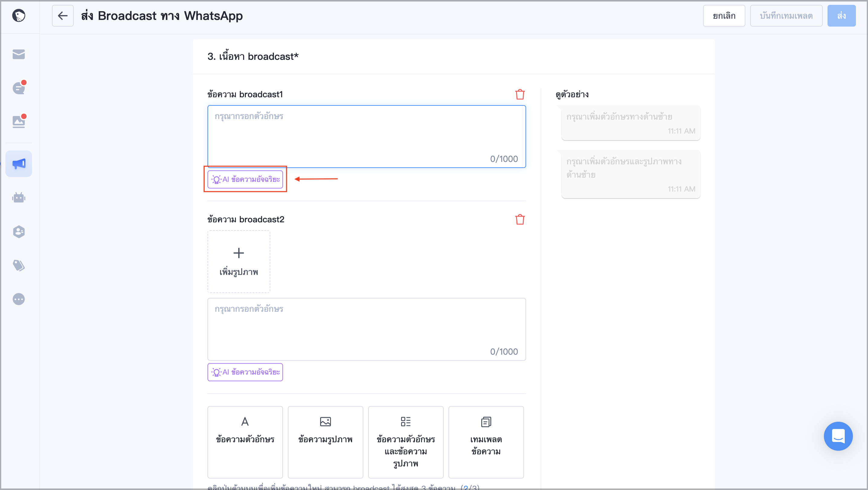Image resolution: width=868 pixels, height=490 pixels.
Task: Delete broadcast2 message with trash icon
Action: tap(520, 219)
